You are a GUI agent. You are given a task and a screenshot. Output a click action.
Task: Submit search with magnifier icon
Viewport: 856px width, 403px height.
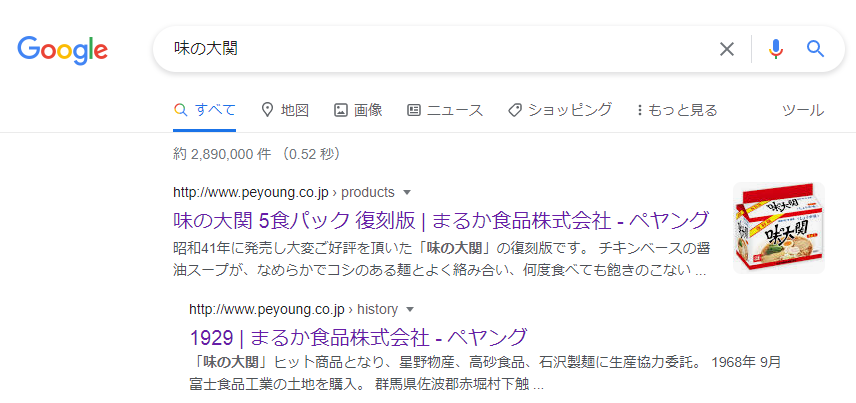click(x=816, y=49)
